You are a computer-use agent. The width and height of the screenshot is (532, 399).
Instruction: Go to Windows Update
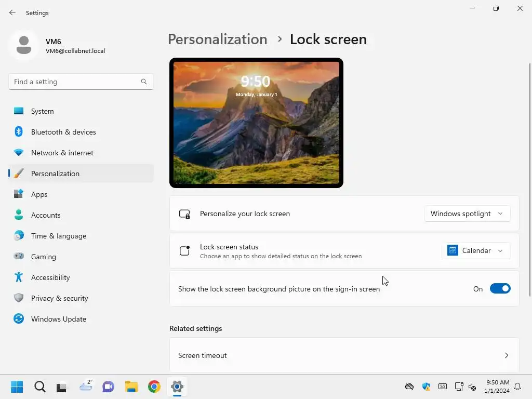[x=81, y=318]
